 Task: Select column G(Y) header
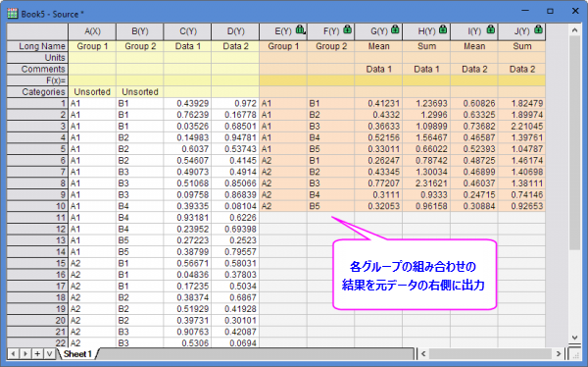(378, 31)
